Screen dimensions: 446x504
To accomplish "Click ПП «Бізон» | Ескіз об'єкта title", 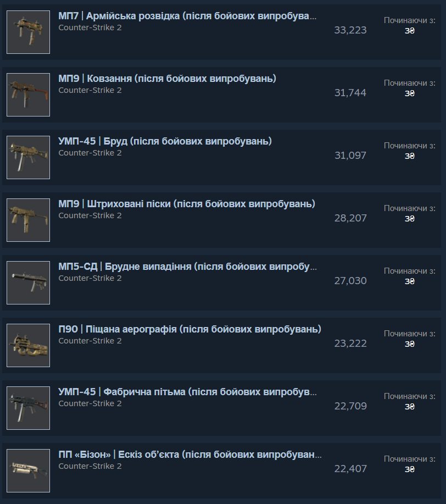I will [190, 455].
